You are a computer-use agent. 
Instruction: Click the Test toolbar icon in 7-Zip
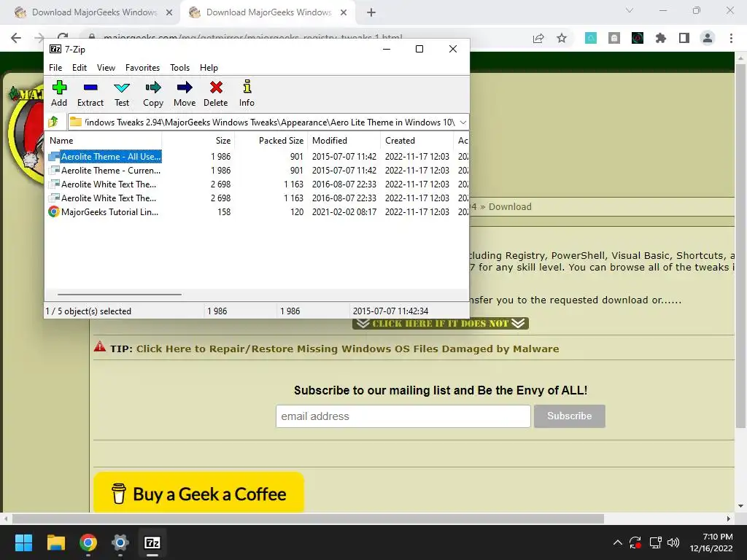pyautogui.click(x=122, y=93)
